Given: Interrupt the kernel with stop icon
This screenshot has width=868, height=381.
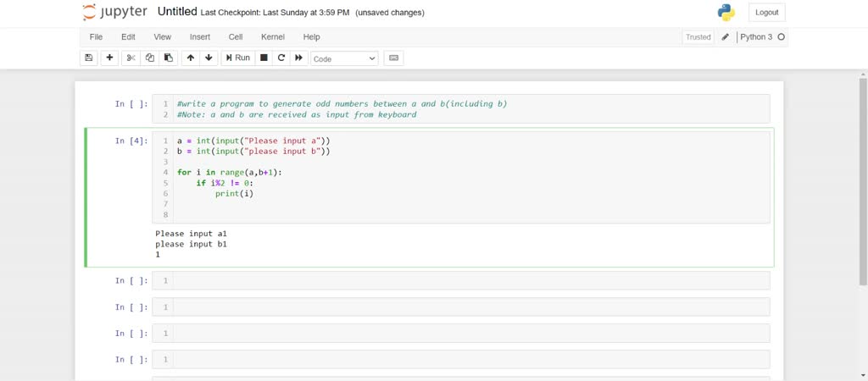Looking at the screenshot, I should [x=264, y=58].
